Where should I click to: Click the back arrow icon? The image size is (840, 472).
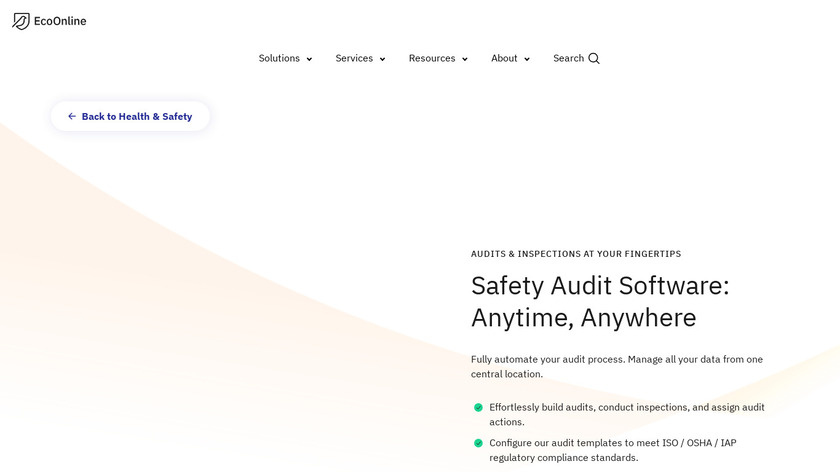72,117
